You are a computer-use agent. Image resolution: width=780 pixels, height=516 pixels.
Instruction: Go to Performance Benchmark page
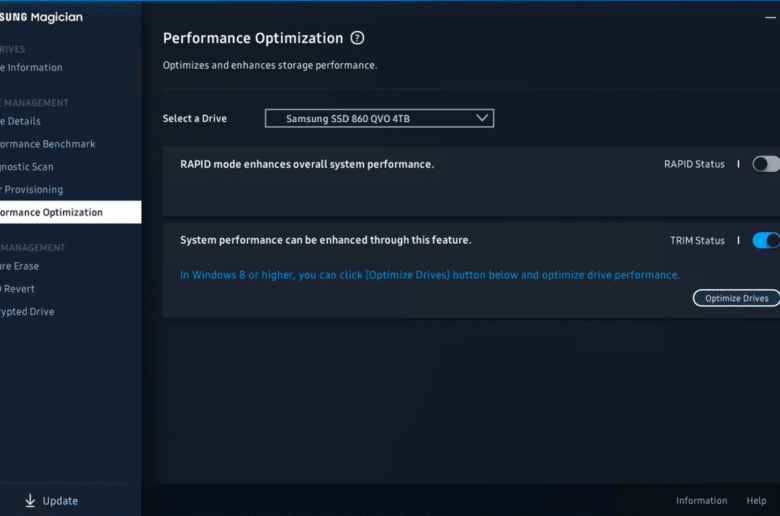pyautogui.click(x=48, y=144)
